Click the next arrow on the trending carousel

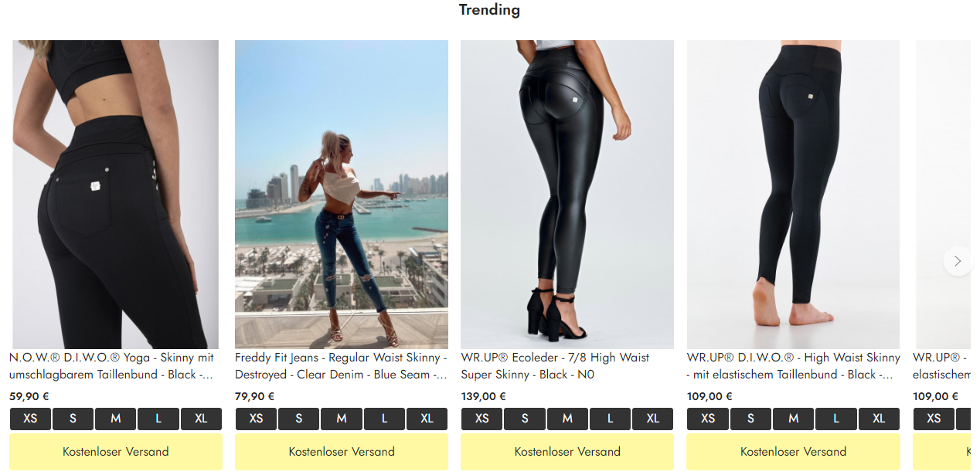pyautogui.click(x=958, y=261)
